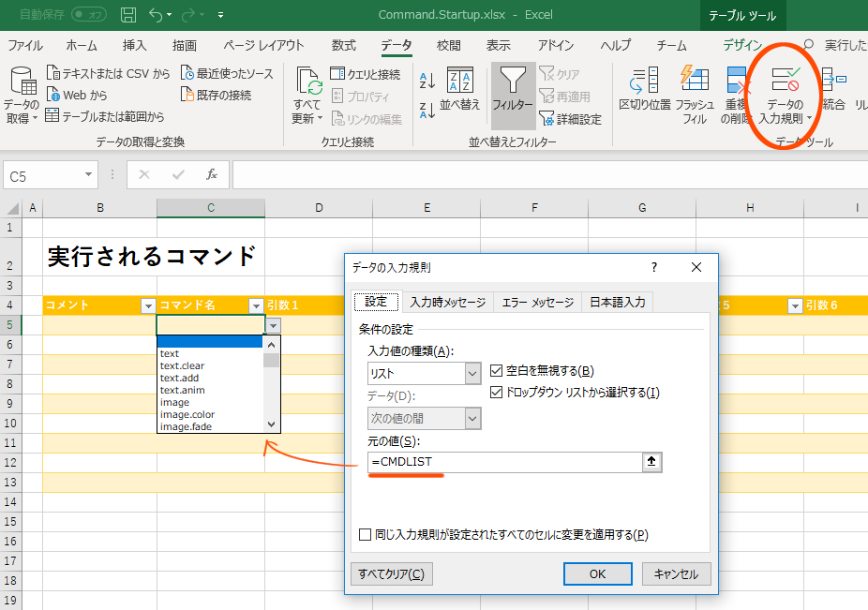The width and height of the screenshot is (868, 610).
Task: Sort ascending A to Z
Action: 427,81
